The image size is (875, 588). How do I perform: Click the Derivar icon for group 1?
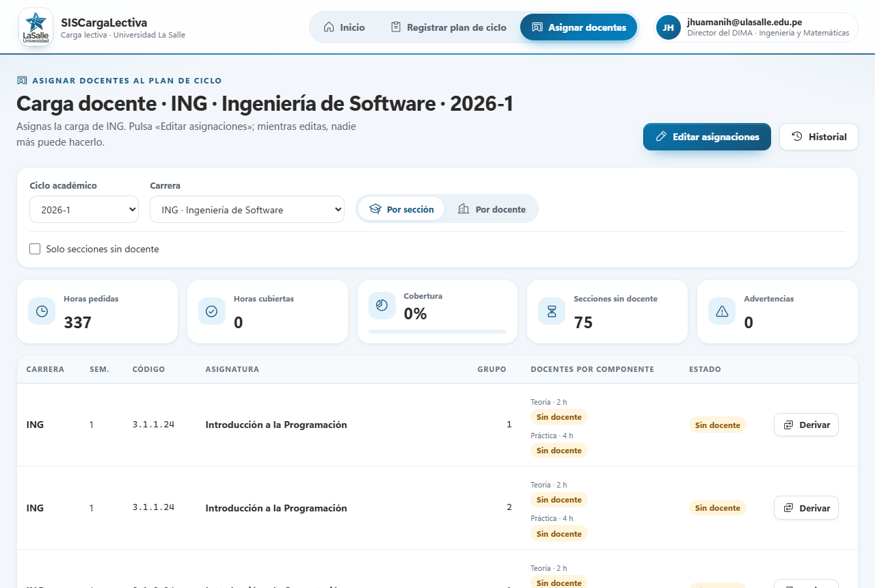point(788,425)
